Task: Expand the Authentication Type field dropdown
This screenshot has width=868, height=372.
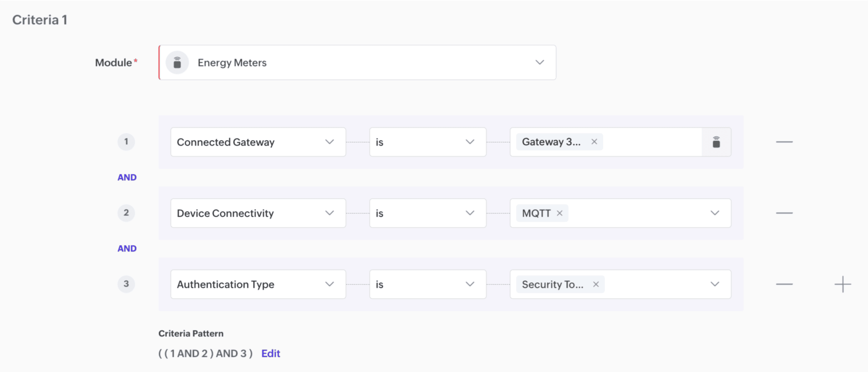Action: [x=329, y=285]
